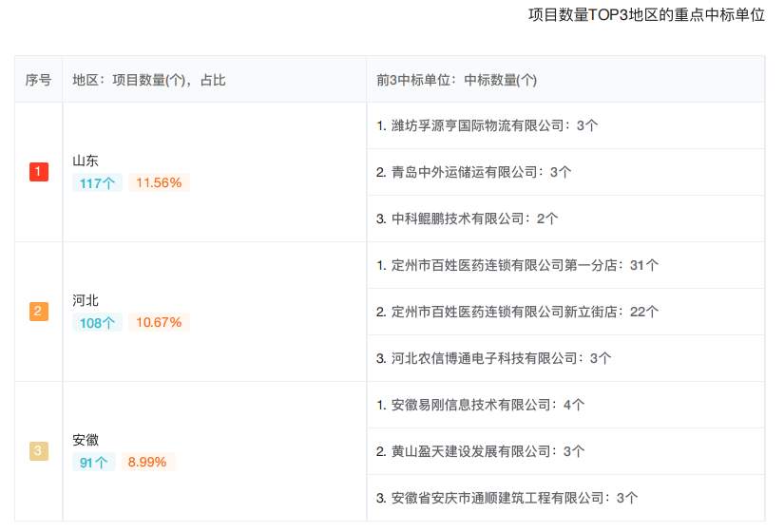Click the 序号 column header
784x532 pixels.
tap(39, 80)
